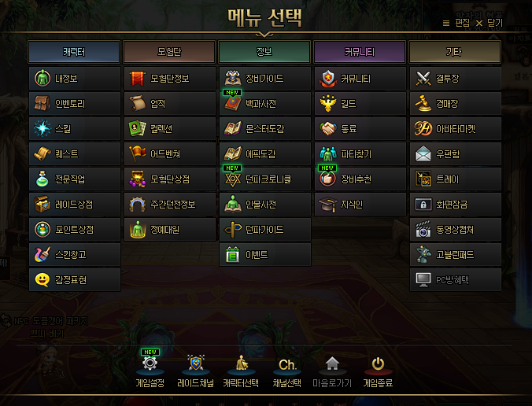532x406 pixels.
Task: Open the 우편함 envelope icon
Action: (423, 153)
